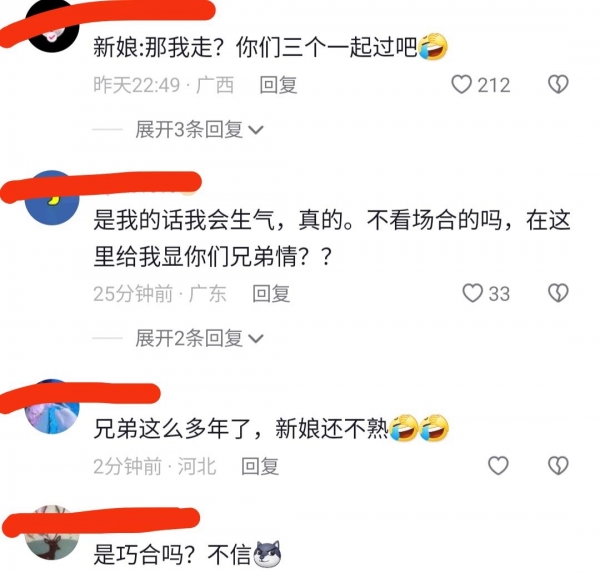Tap the comment starting 是我的话我会生气
600x573 pixels.
pos(332,238)
